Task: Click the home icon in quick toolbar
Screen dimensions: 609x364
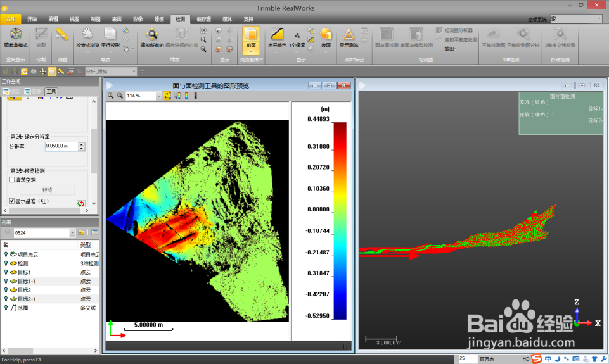Action: click(x=24, y=72)
